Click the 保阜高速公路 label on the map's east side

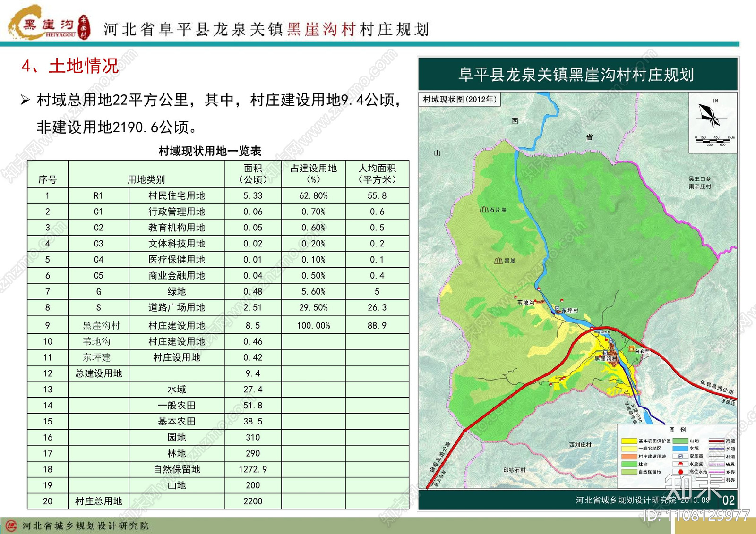pyautogui.click(x=717, y=387)
